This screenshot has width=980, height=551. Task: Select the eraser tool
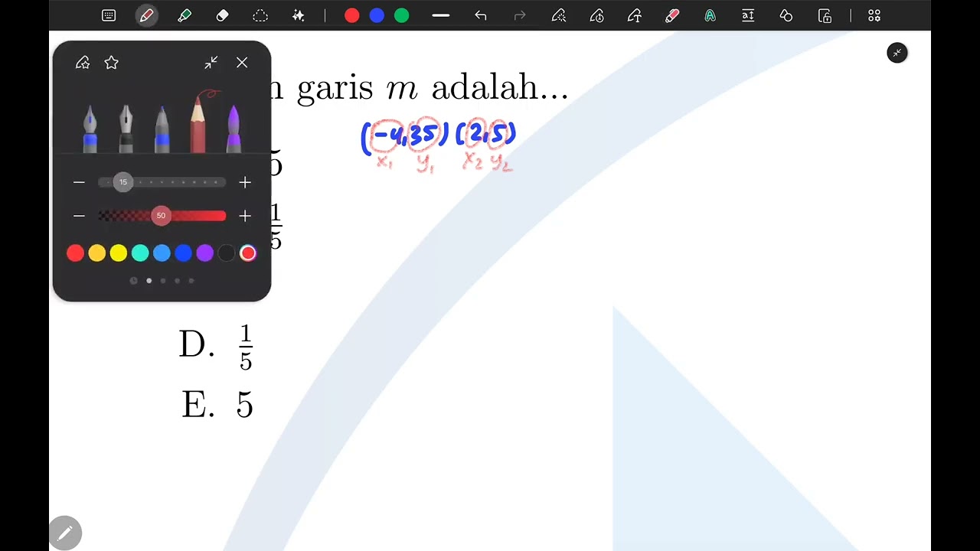coord(222,15)
